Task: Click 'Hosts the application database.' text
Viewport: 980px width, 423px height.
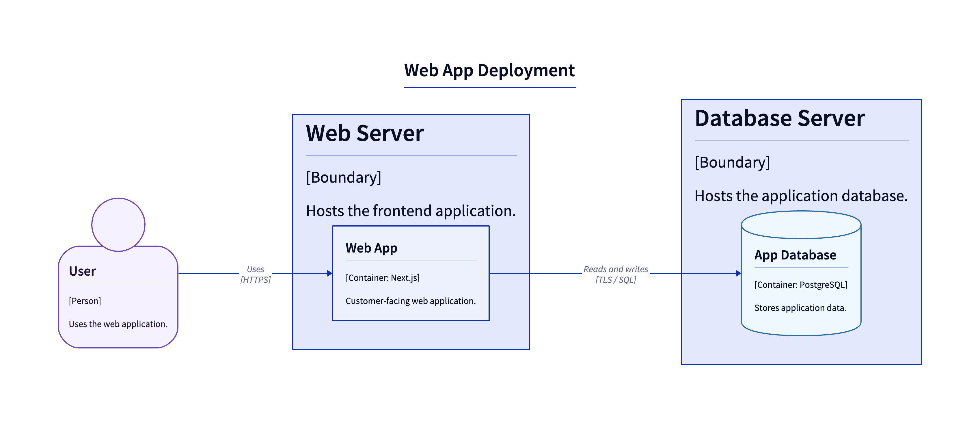Action: tap(801, 196)
